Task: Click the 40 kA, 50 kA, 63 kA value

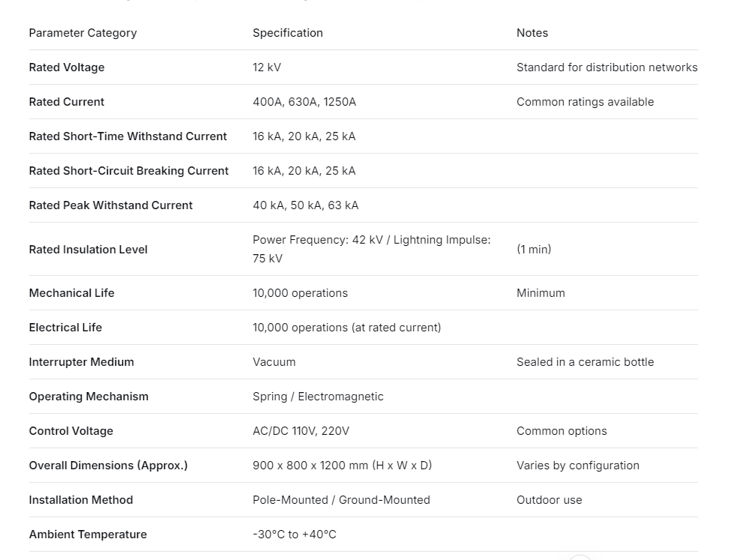Action: [x=305, y=205]
